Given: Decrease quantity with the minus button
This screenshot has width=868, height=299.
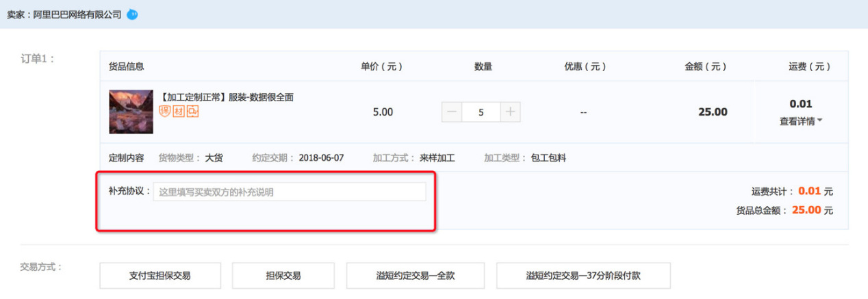Looking at the screenshot, I should (452, 112).
